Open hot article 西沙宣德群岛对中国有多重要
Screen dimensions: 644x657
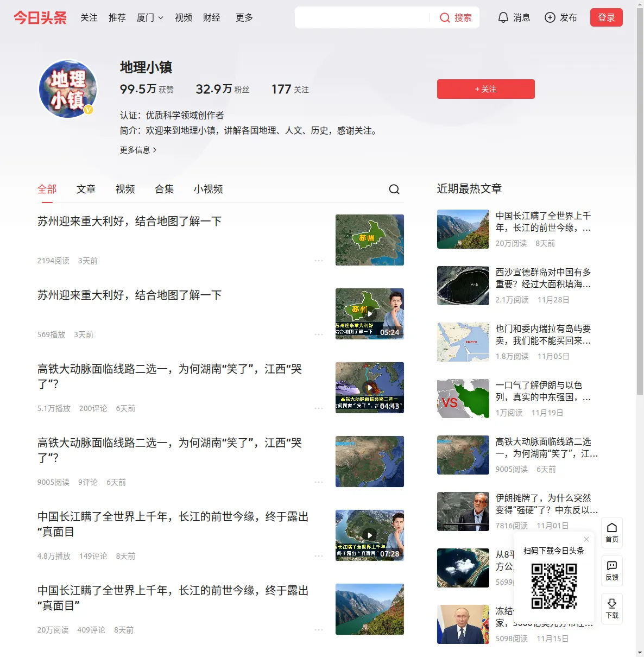(544, 278)
